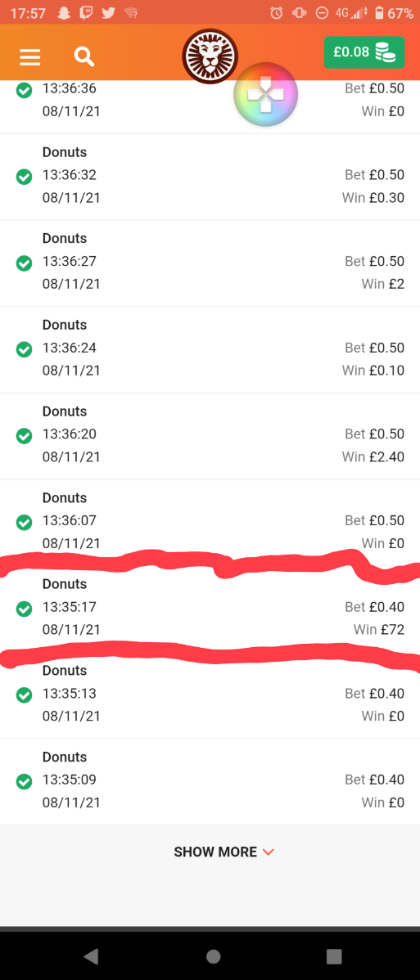Image resolution: width=420 pixels, height=980 pixels.
Task: Tap green check beside the 13:36:32 bet
Action: pos(24,177)
